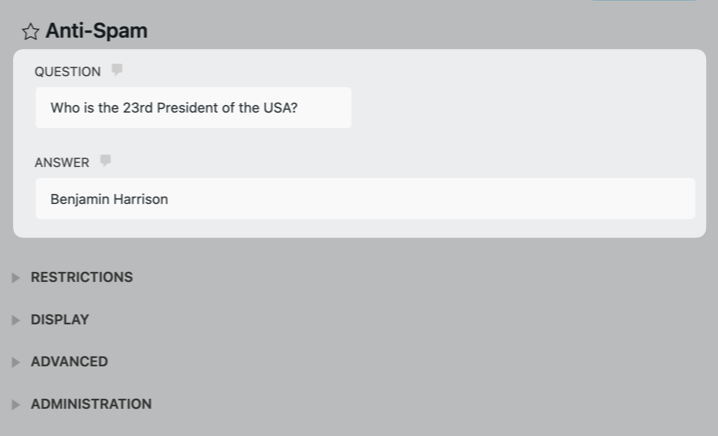Open the ADVANCED section by its label
This screenshot has height=436, width=718.
pyautogui.click(x=69, y=362)
